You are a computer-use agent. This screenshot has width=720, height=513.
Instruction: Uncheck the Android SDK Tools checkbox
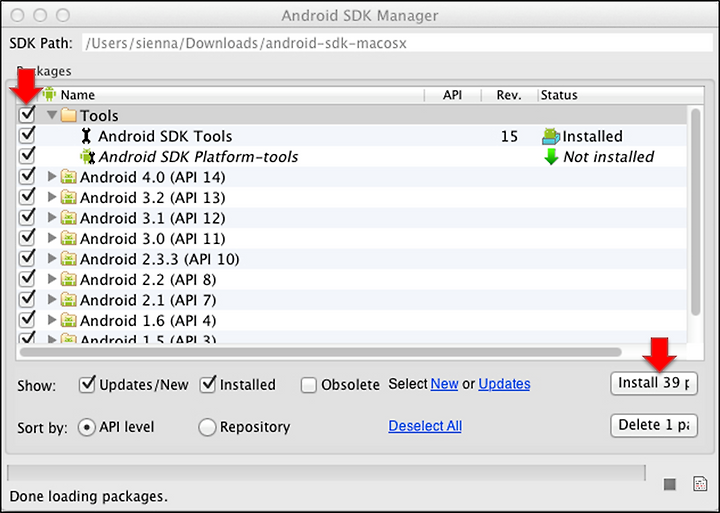tap(27, 135)
